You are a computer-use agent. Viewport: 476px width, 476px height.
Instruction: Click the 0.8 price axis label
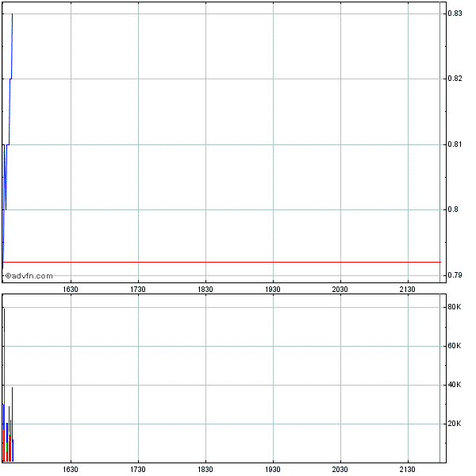(453, 209)
